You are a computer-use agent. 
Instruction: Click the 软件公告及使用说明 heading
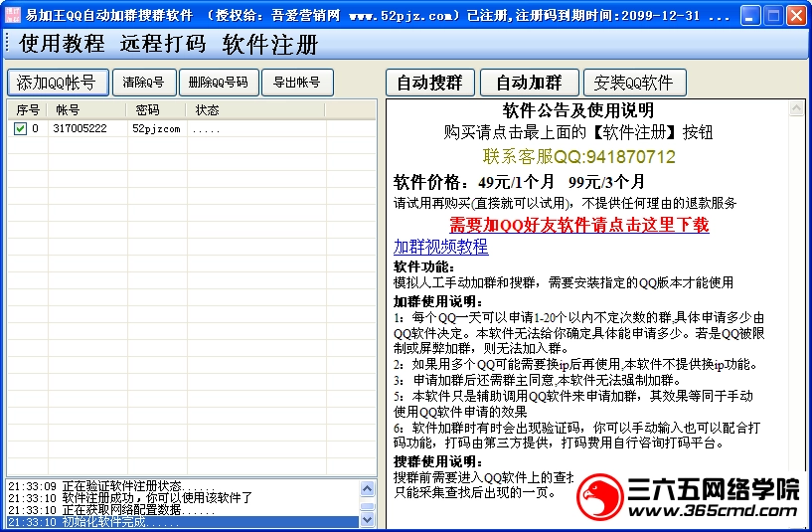pos(577,110)
